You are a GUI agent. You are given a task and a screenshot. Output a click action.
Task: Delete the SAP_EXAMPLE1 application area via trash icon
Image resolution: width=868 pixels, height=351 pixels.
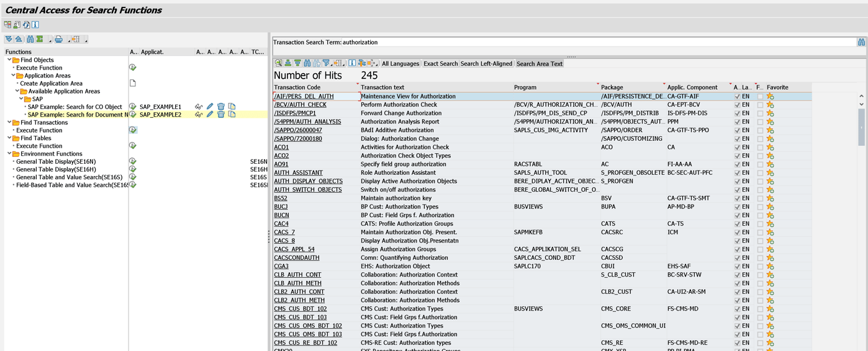[221, 107]
